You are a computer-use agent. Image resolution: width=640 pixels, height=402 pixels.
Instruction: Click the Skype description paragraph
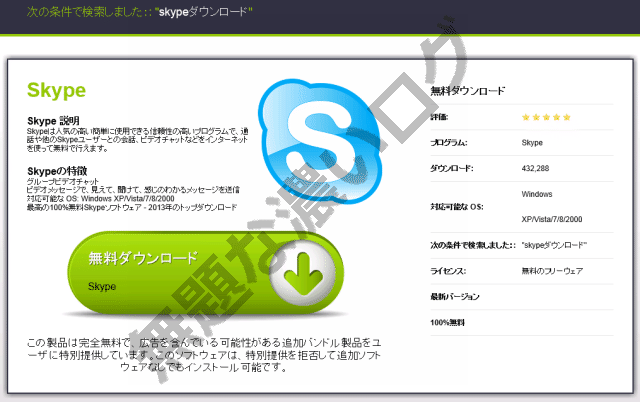coord(138,140)
